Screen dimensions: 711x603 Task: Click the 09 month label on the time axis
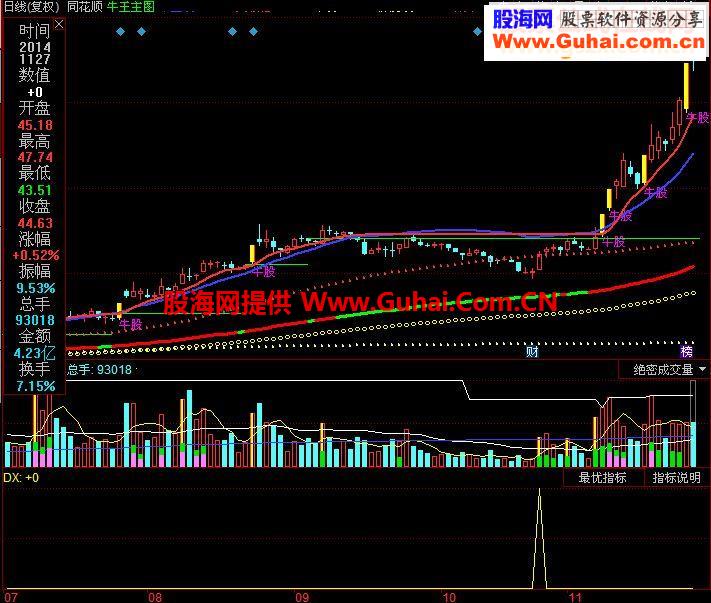pyautogui.click(x=302, y=597)
